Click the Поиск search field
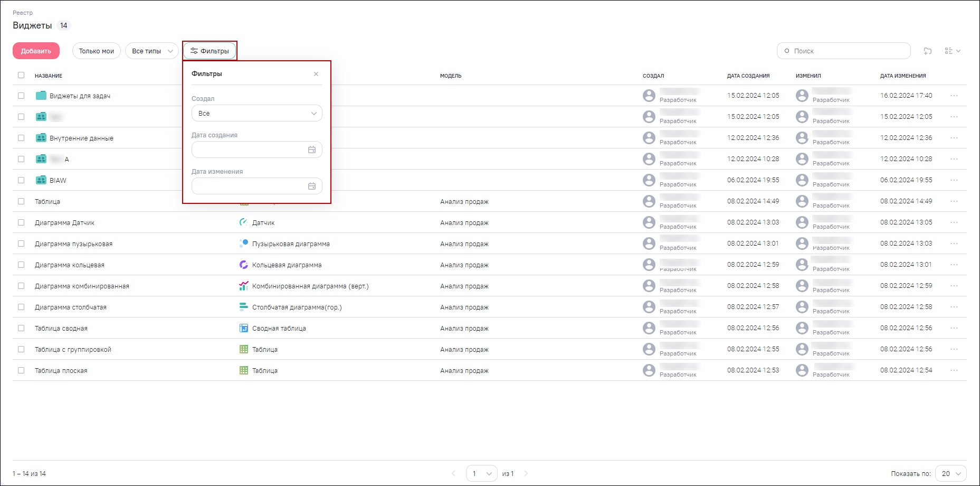Viewport: 980px width, 486px height. [843, 51]
